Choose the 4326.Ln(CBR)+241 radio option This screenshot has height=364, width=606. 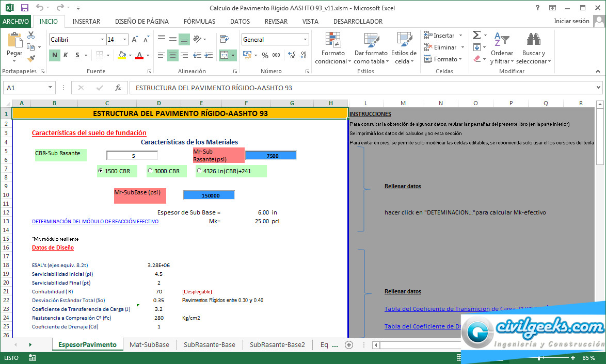pyautogui.click(x=199, y=171)
